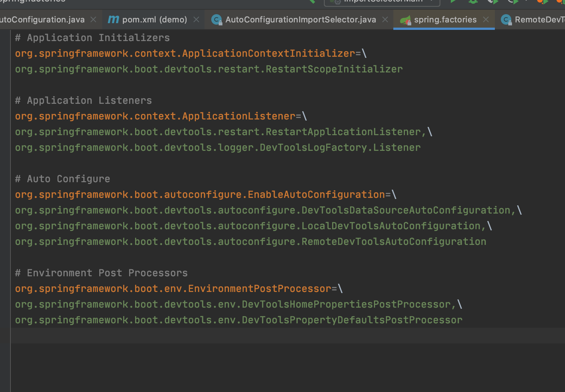Click the Spring leaf icon on the spring.factories tab
This screenshot has height=392, width=565.
[x=405, y=20]
